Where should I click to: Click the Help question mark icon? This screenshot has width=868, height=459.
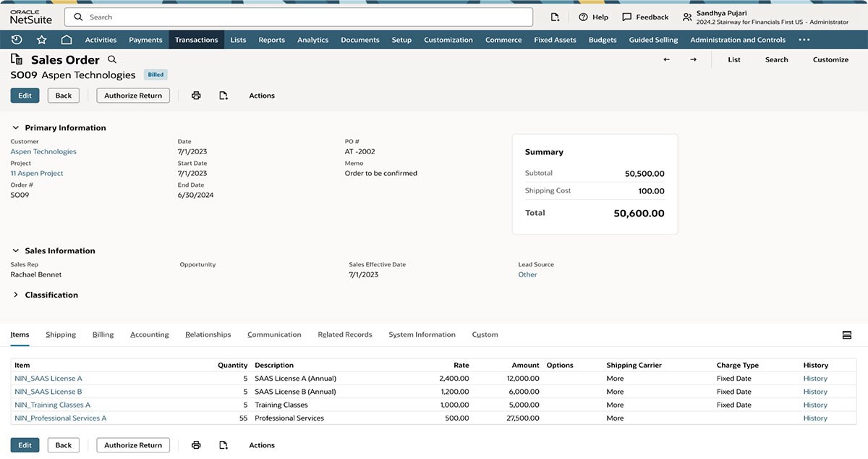click(583, 17)
